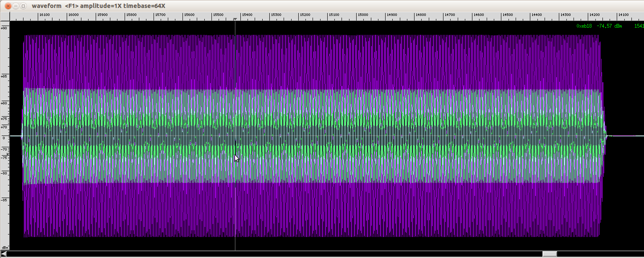644x258 pixels.
Task: Click the 14100 ruler label
Action: click(x=623, y=15)
